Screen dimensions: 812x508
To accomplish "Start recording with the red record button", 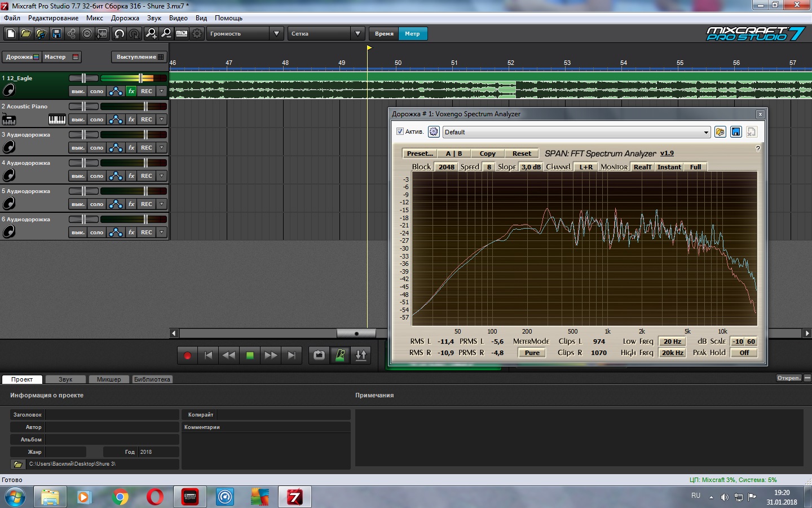I will pyautogui.click(x=187, y=355).
